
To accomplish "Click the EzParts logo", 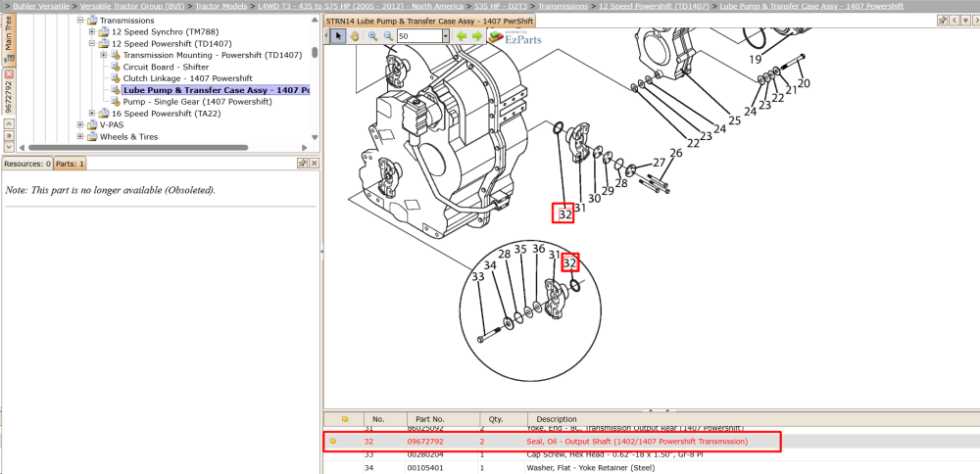I will pyautogui.click(x=514, y=37).
